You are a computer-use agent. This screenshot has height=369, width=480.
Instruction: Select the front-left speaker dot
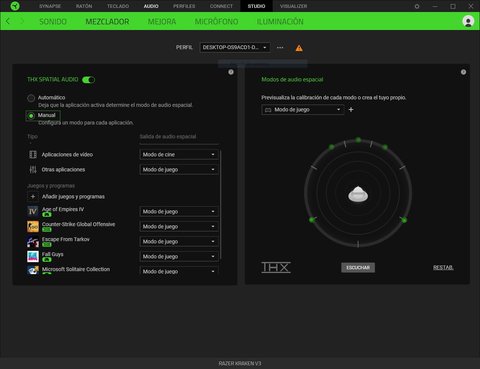click(331, 147)
